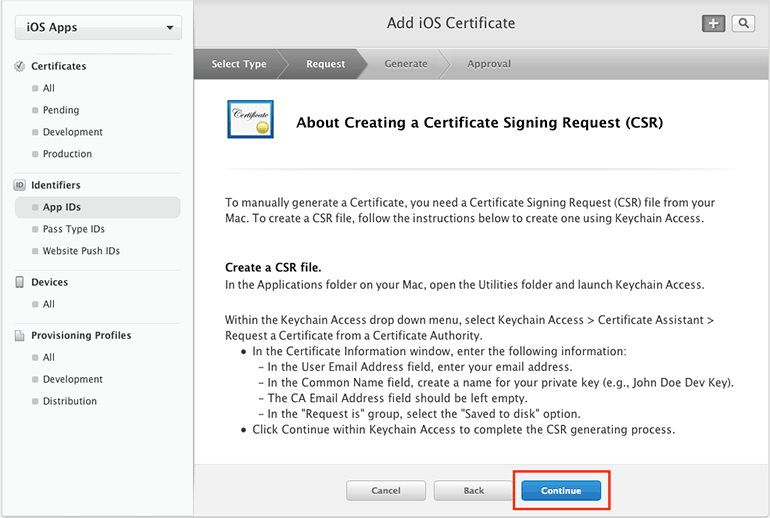This screenshot has width=770, height=518.
Task: Click the Certificates section icon
Action: pos(19,66)
